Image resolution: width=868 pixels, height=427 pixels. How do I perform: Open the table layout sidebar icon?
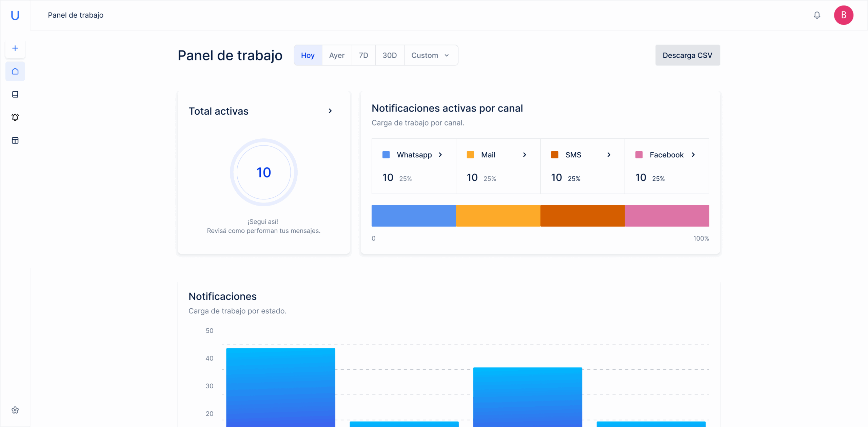[15, 140]
